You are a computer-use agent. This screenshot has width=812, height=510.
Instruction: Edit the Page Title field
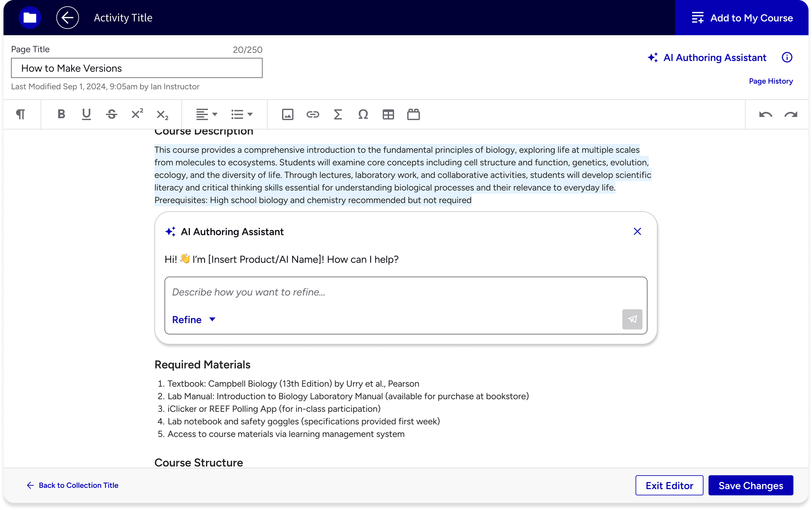coord(136,68)
